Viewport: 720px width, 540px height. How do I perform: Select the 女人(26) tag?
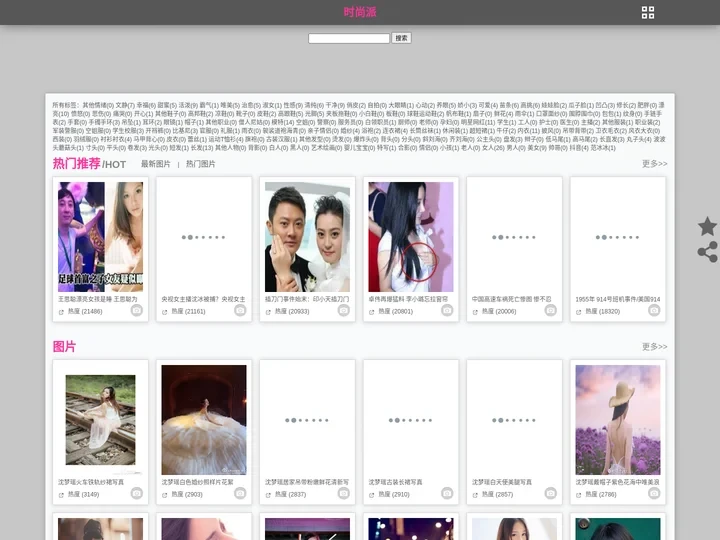tap(493, 148)
